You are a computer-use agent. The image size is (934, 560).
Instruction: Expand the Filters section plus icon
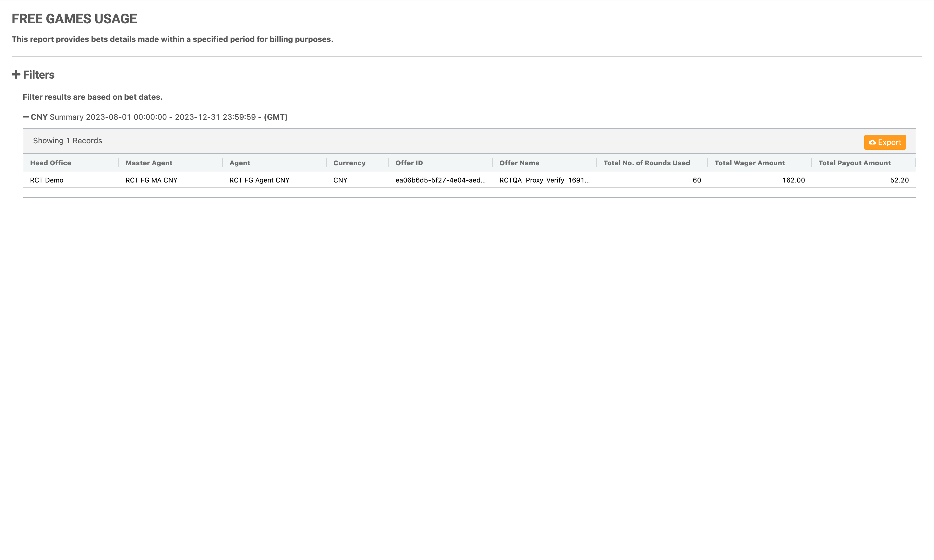tap(16, 74)
